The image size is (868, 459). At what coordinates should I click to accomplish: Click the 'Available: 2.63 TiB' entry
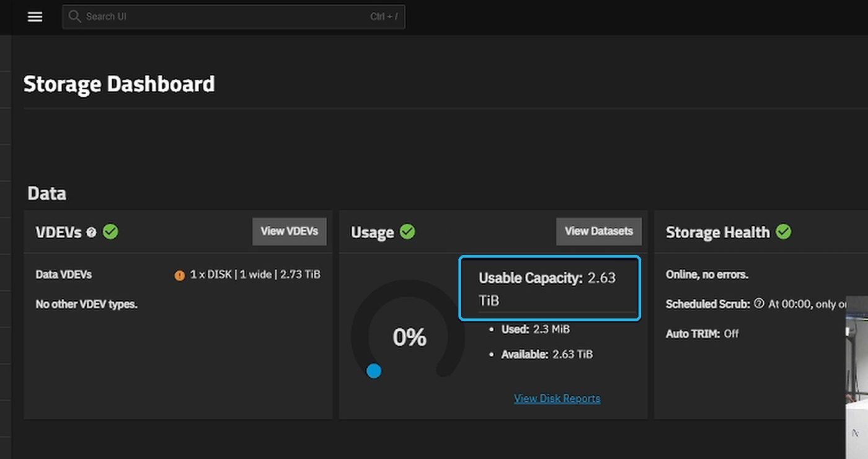547,355
